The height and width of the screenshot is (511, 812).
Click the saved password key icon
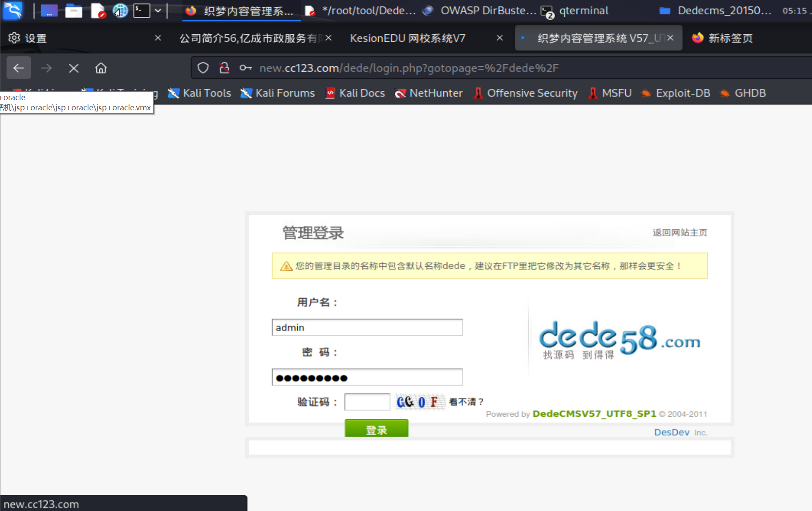[245, 68]
